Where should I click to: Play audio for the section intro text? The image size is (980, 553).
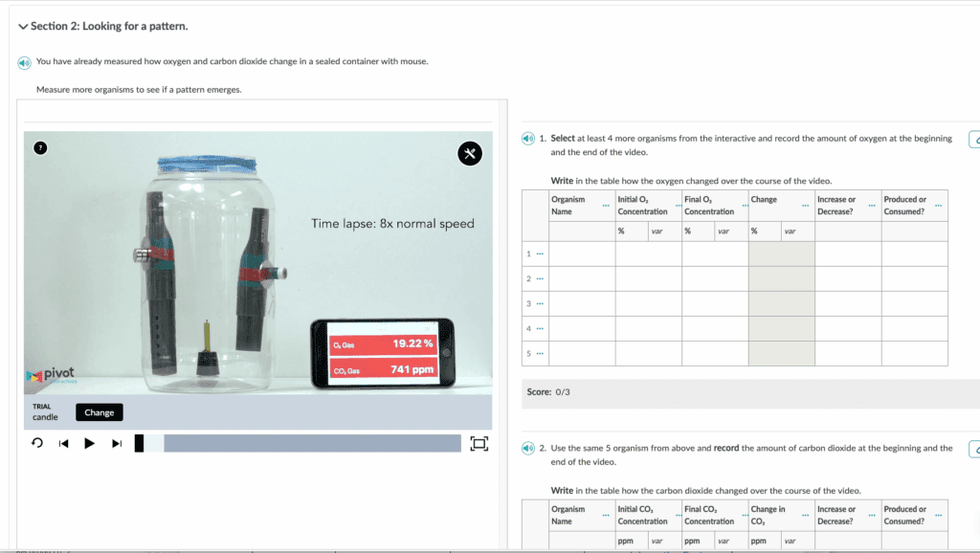pos(24,62)
